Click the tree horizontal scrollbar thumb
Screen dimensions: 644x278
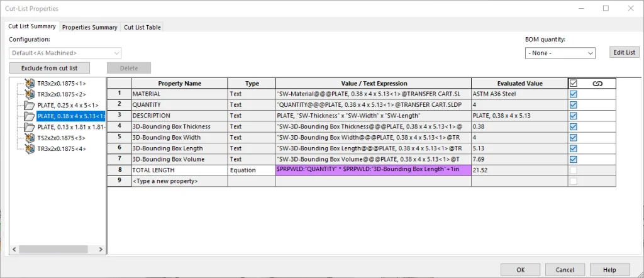pos(53,249)
